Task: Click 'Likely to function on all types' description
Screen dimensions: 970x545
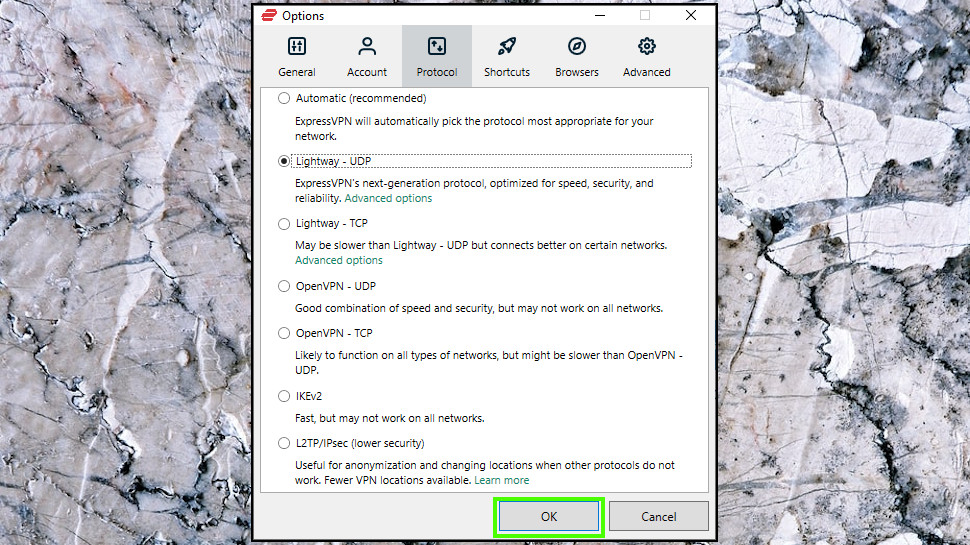Action: [x=489, y=363]
